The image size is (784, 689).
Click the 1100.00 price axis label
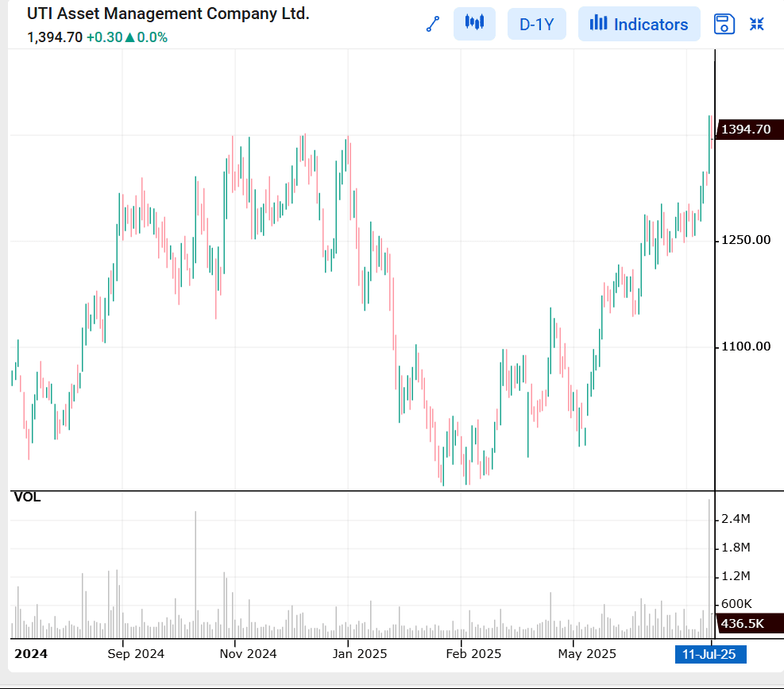tap(746, 346)
